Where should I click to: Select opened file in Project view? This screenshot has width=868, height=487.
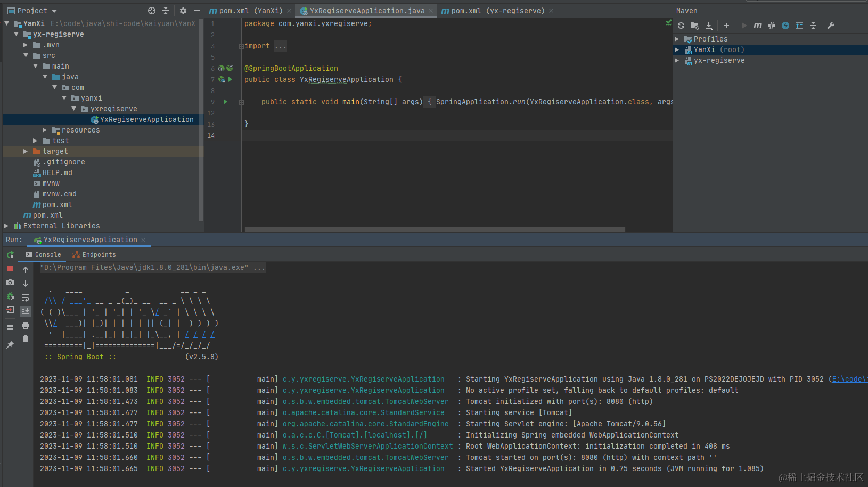[152, 11]
